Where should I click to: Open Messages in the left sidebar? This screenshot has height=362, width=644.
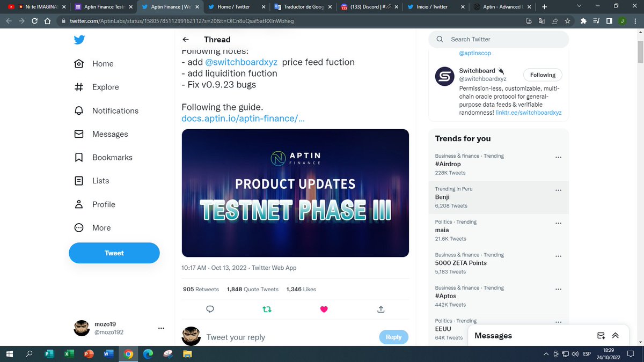[101, 134]
